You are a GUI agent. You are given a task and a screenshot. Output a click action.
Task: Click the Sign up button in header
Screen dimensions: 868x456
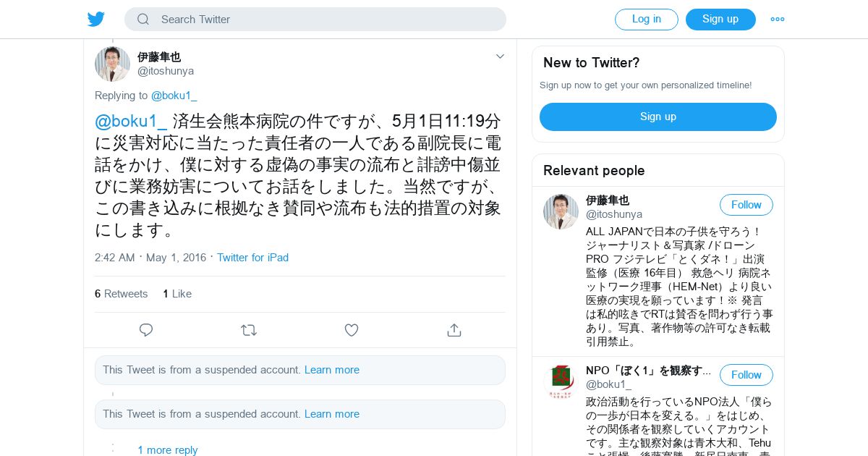click(720, 20)
